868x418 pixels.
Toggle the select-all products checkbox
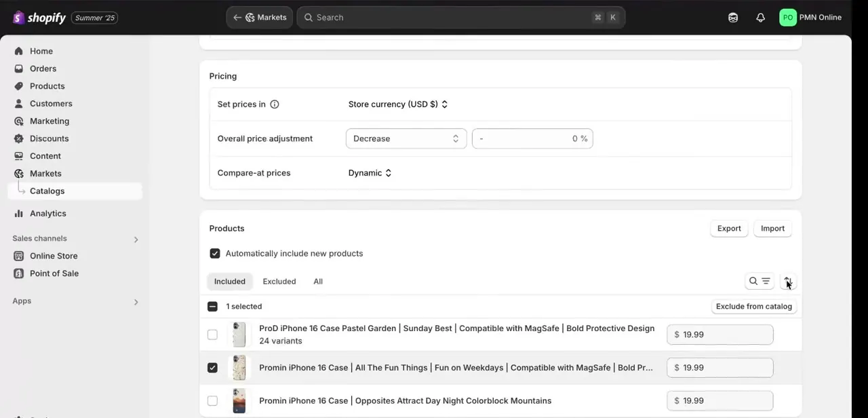point(212,307)
